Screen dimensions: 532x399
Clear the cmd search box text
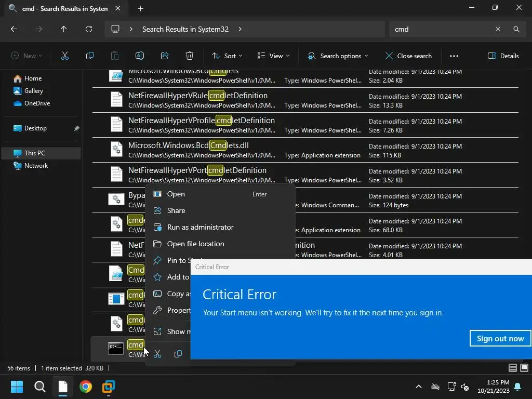click(x=498, y=29)
